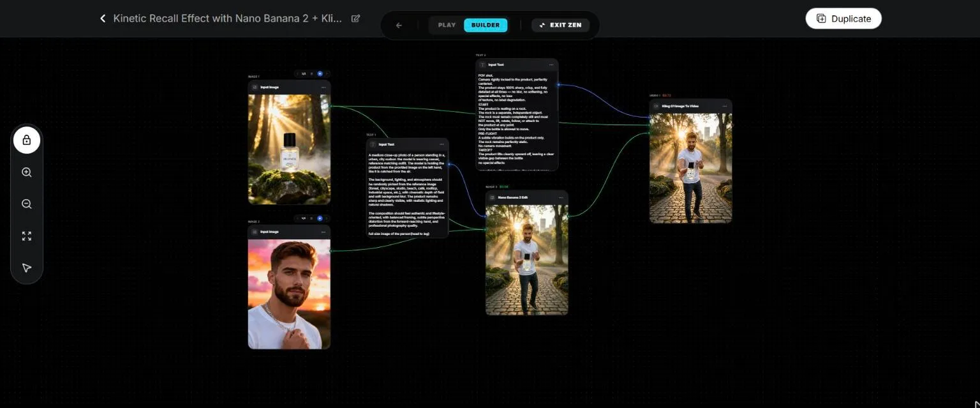Click the image type icon on Image 1 node
This screenshot has height=408, width=980.
click(255, 87)
